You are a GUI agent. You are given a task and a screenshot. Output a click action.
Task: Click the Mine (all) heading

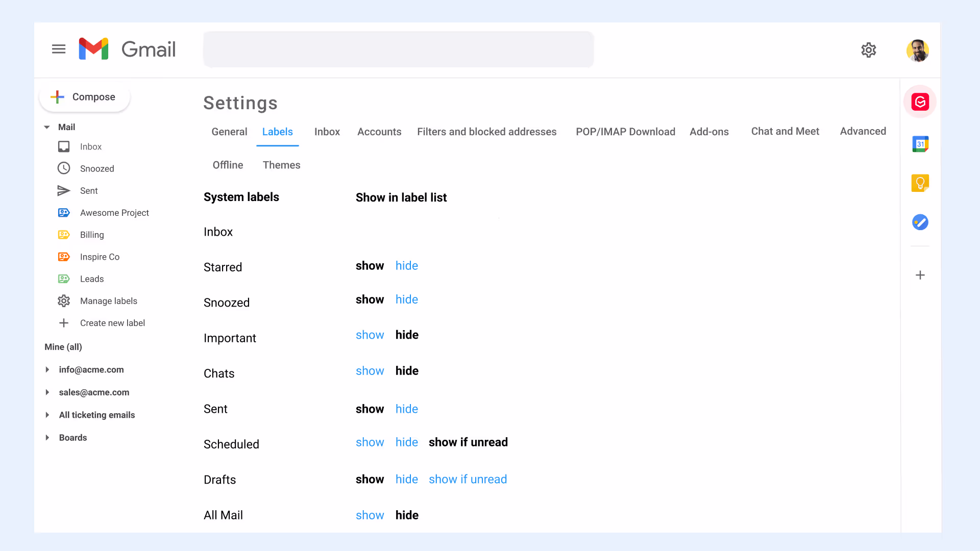tap(63, 347)
